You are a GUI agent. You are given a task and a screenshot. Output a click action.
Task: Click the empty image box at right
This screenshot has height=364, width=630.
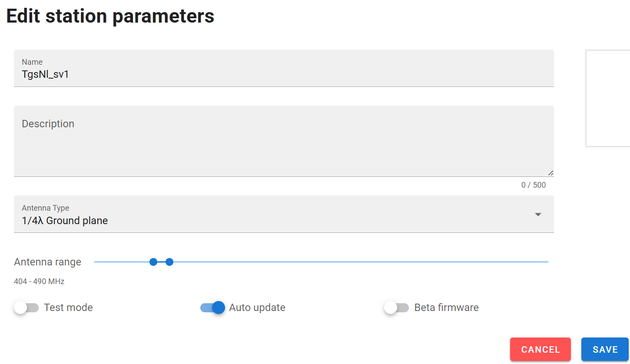(x=608, y=98)
